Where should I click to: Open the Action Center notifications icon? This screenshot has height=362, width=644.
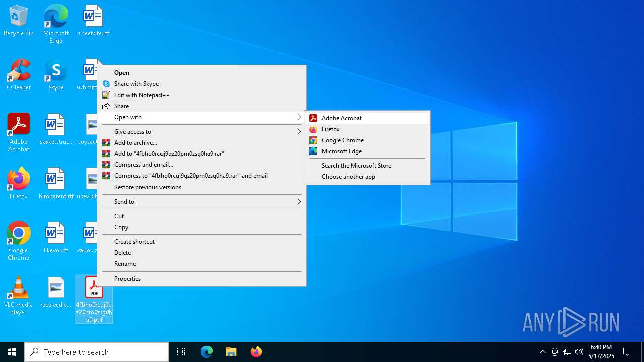tap(627, 352)
